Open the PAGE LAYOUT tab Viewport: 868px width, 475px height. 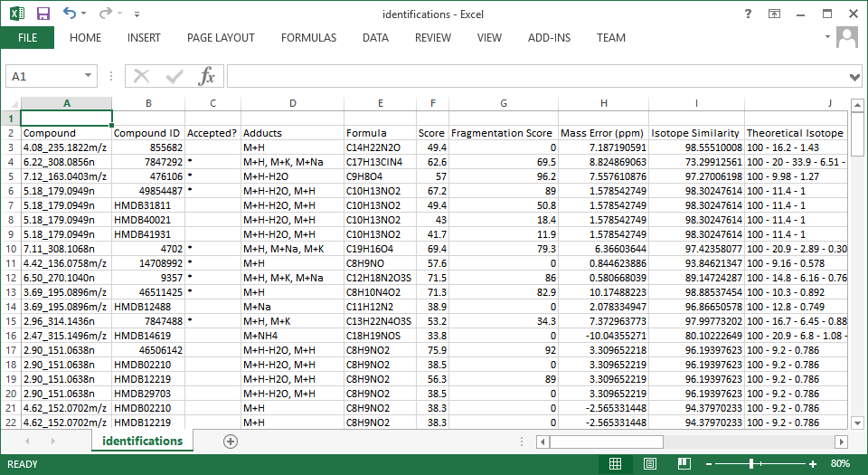pyautogui.click(x=221, y=38)
